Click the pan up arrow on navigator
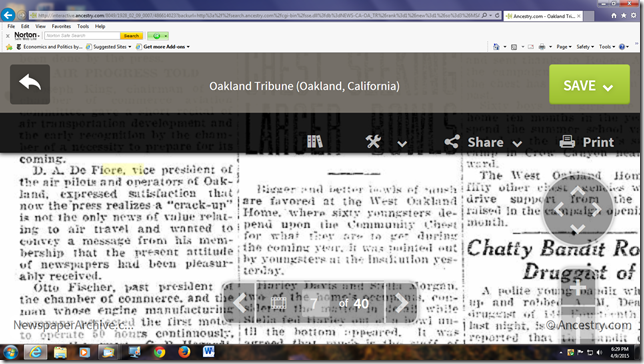This screenshot has height=364, width=644. click(577, 191)
